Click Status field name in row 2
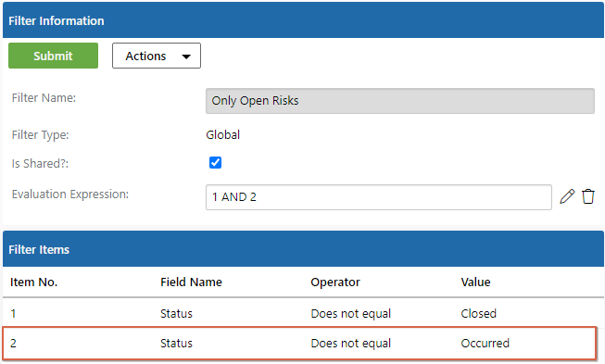Screen dimensions: 605x364 pyautogui.click(x=176, y=344)
